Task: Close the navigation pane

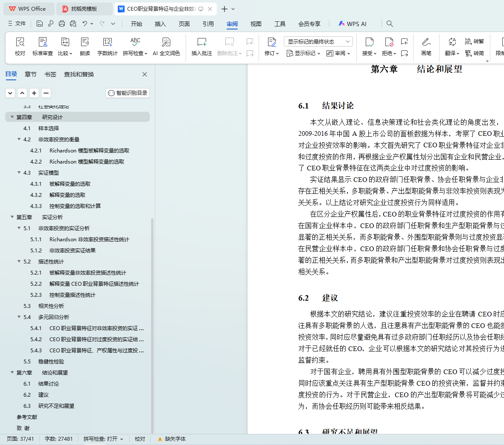Action: [145, 74]
